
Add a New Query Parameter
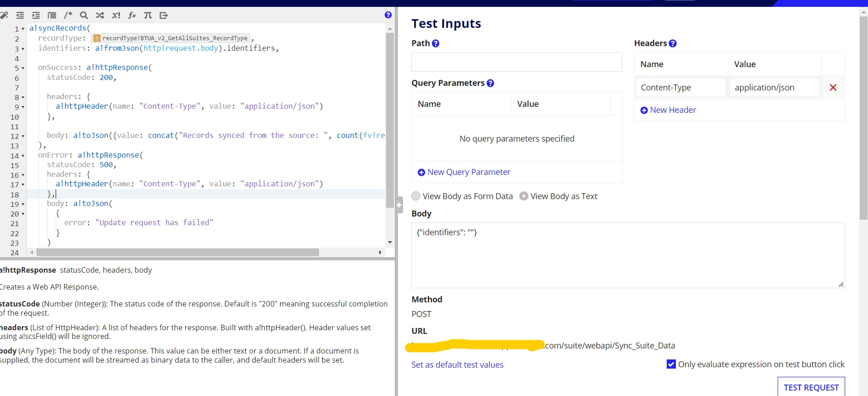(464, 172)
